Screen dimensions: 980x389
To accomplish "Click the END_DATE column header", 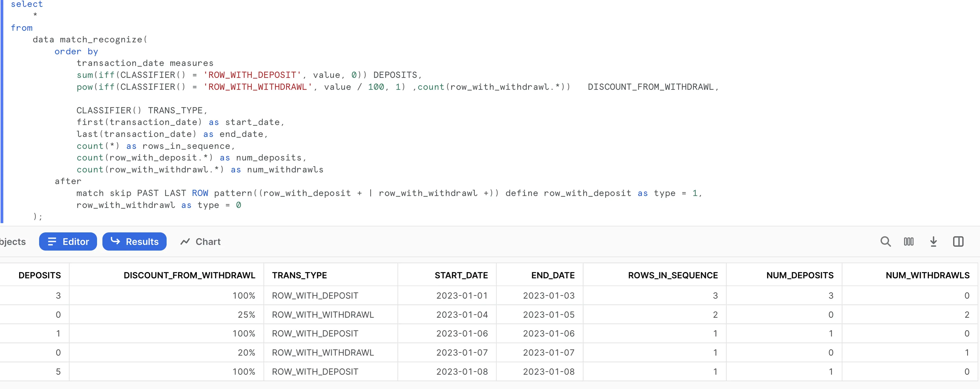I will [553, 275].
